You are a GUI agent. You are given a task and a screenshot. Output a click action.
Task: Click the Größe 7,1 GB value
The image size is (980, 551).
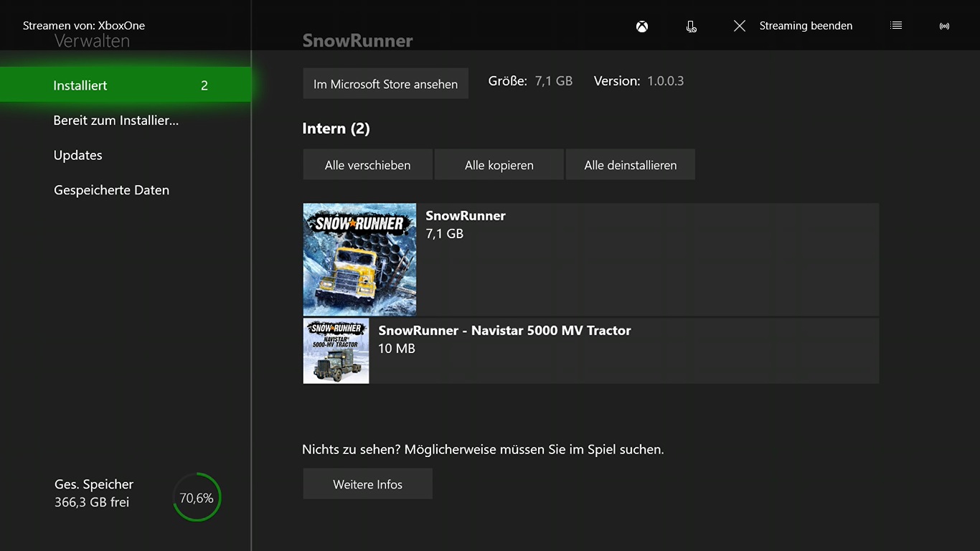point(554,81)
